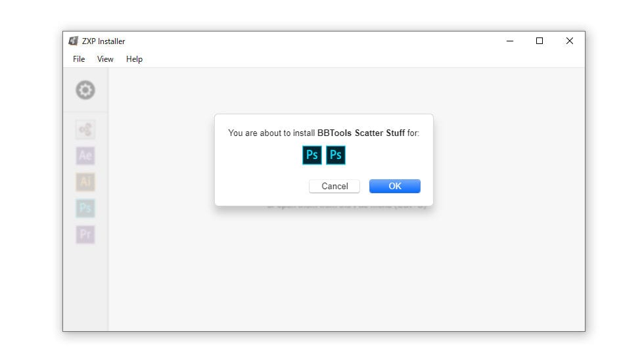The image size is (644, 362).
Task: Cancel the BBTools installation
Action: point(334,187)
